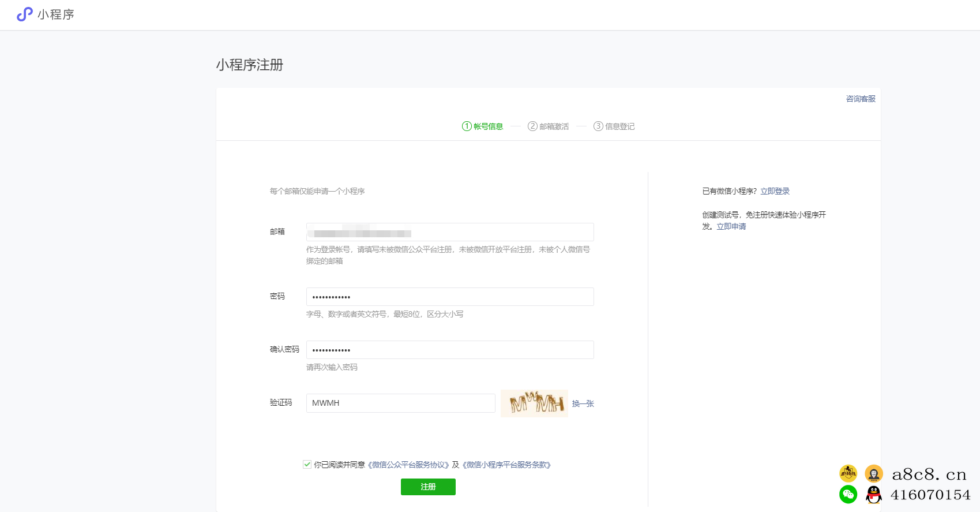Open 微信公众平台服务协议 link
Screen dimensions: 980x512
[x=408, y=465]
